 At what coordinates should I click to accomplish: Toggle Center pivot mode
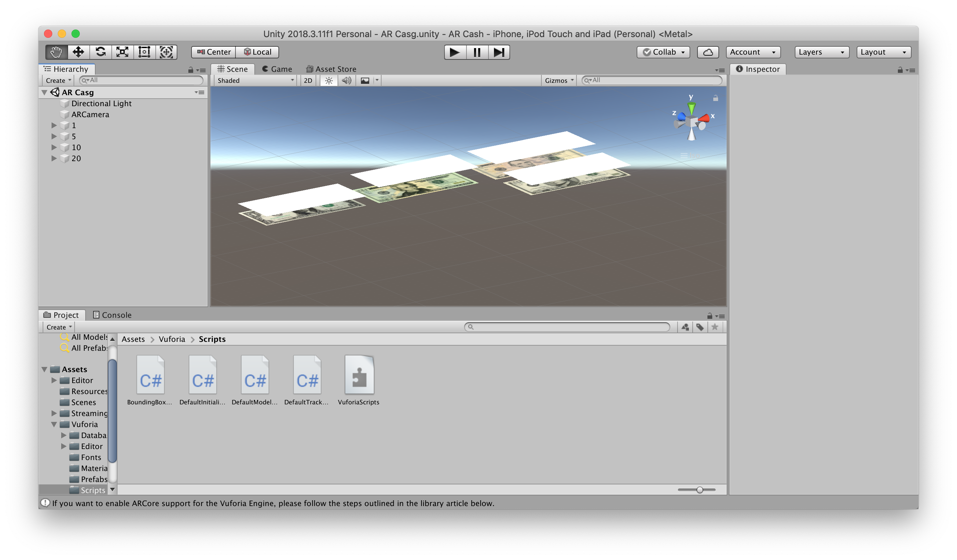[214, 52]
